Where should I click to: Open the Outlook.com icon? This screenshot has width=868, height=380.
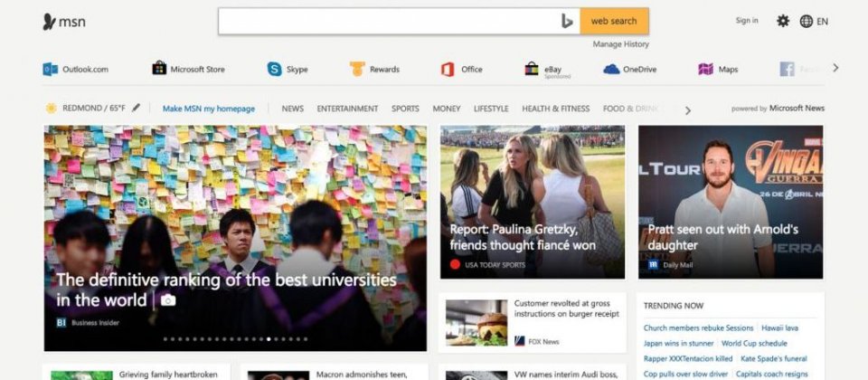coord(51,70)
